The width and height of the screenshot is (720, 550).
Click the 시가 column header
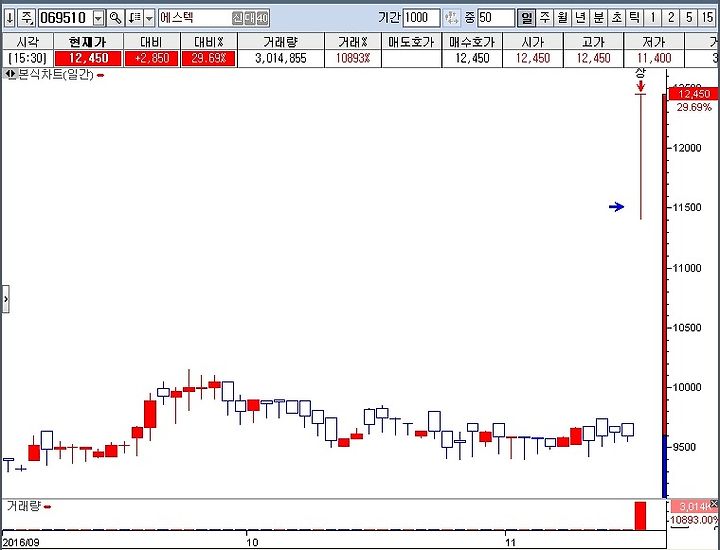(x=533, y=42)
